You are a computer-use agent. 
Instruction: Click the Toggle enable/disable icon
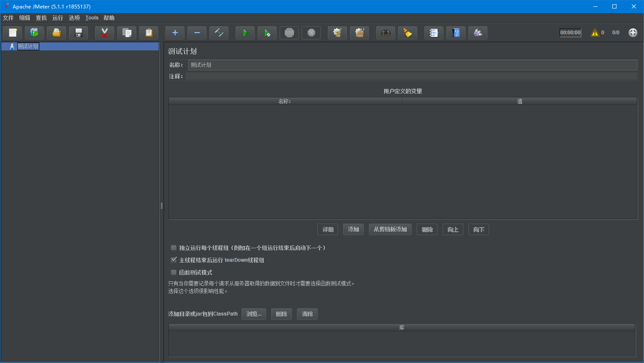[x=219, y=33]
